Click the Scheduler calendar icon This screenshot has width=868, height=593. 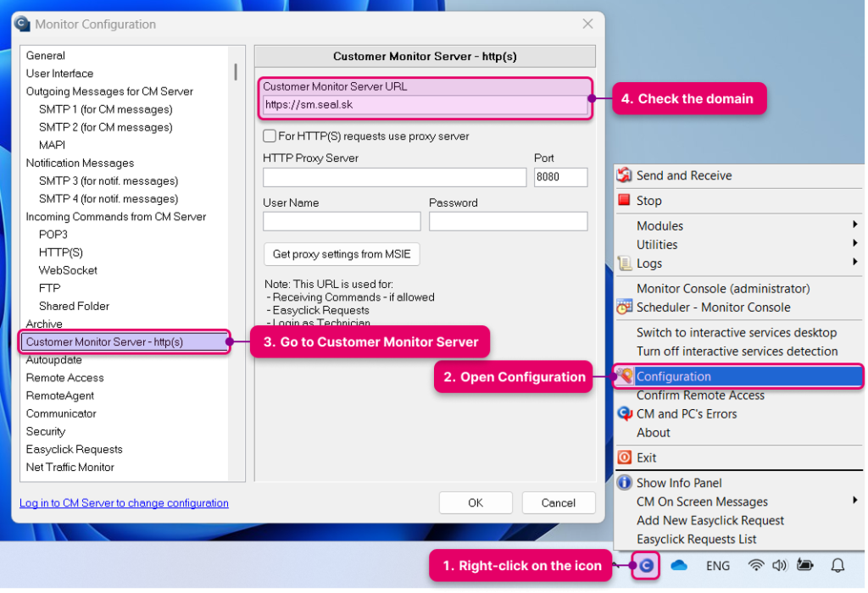click(624, 308)
